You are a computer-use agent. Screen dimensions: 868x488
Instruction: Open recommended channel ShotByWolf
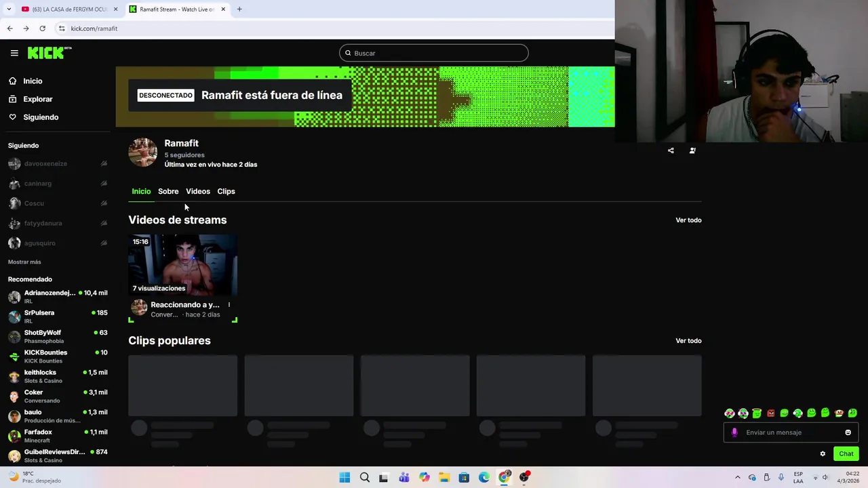pyautogui.click(x=58, y=336)
